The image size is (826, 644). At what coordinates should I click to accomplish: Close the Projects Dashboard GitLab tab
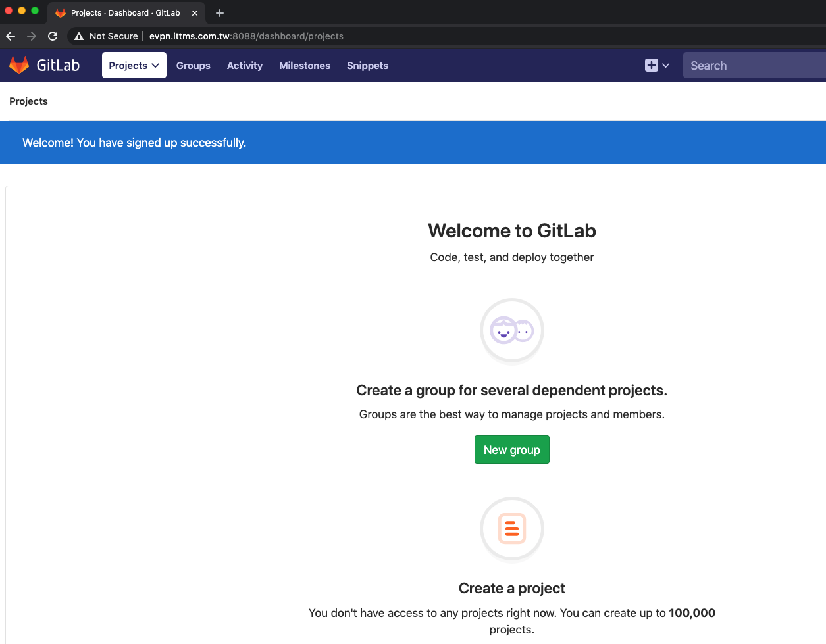pyautogui.click(x=195, y=13)
